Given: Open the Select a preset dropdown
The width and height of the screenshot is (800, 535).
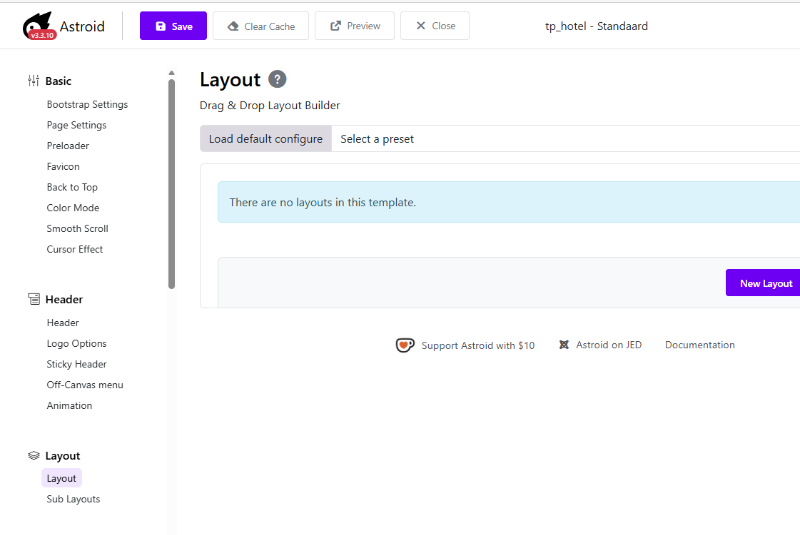Looking at the screenshot, I should click(377, 139).
